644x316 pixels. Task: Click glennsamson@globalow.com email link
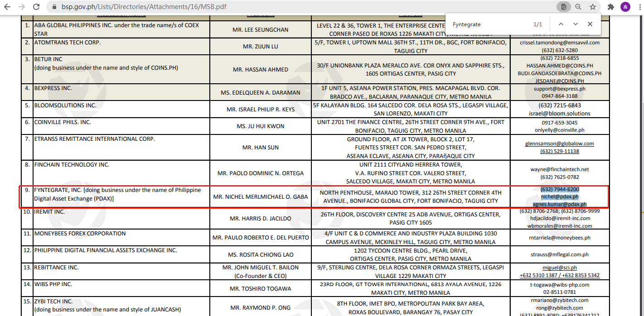click(x=559, y=144)
